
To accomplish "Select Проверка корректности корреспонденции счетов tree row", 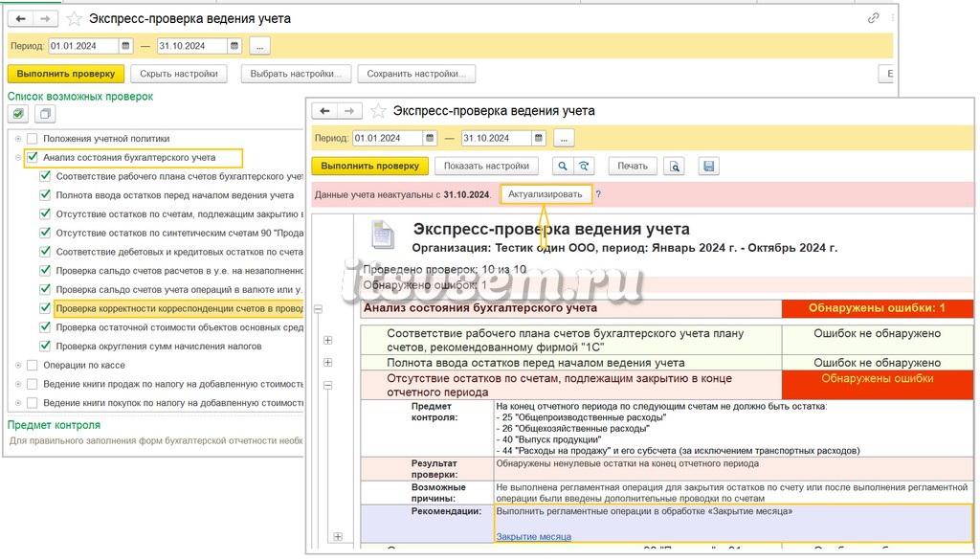I will 179,308.
